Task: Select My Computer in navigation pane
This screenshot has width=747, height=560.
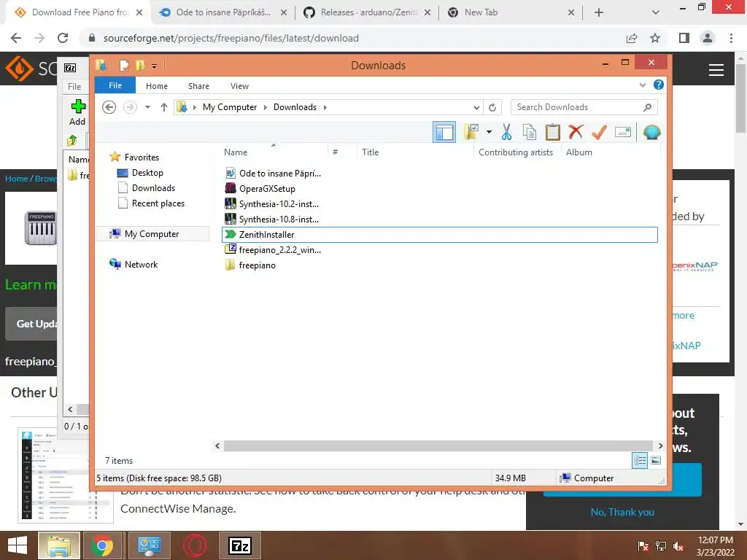Action: (152, 234)
